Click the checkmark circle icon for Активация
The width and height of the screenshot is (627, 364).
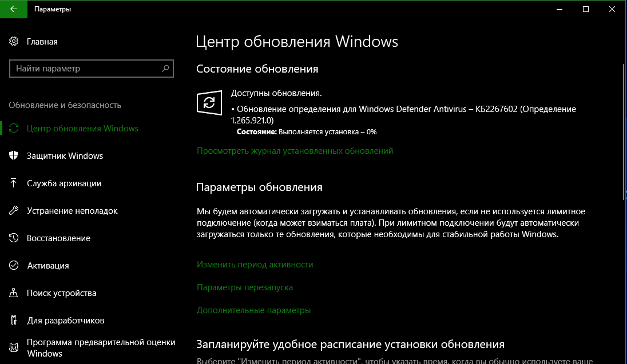tap(14, 265)
